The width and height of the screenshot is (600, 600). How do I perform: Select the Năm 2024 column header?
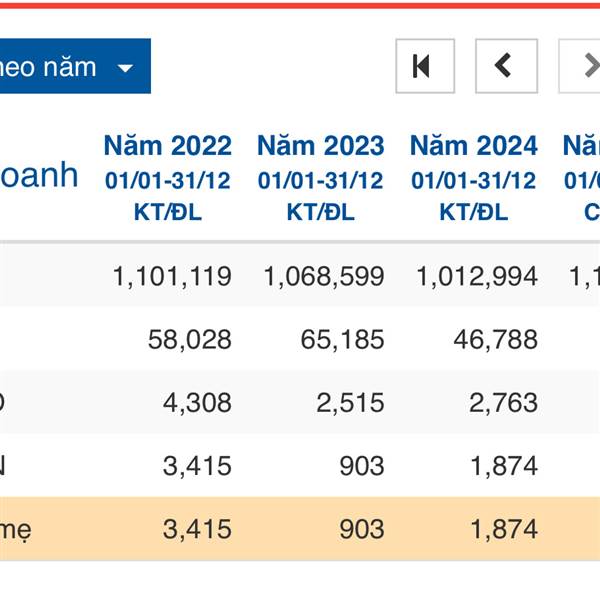pos(473,146)
